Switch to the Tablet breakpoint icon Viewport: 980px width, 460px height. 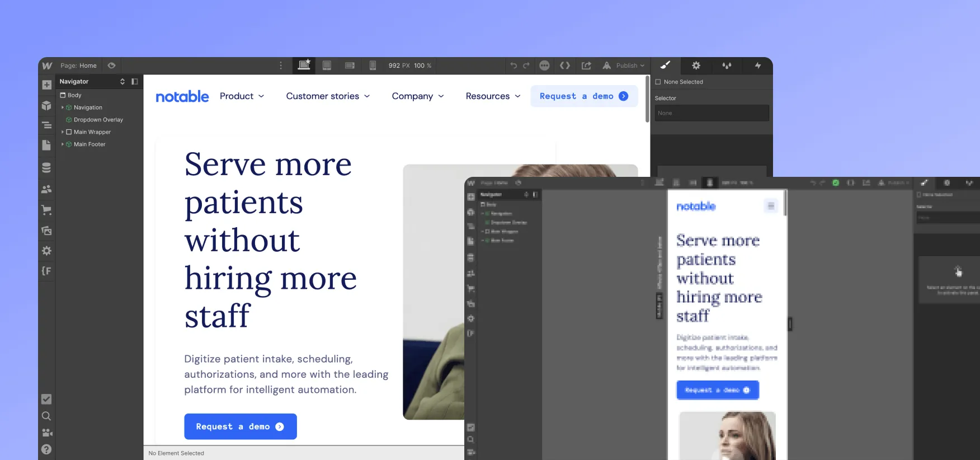(x=327, y=65)
